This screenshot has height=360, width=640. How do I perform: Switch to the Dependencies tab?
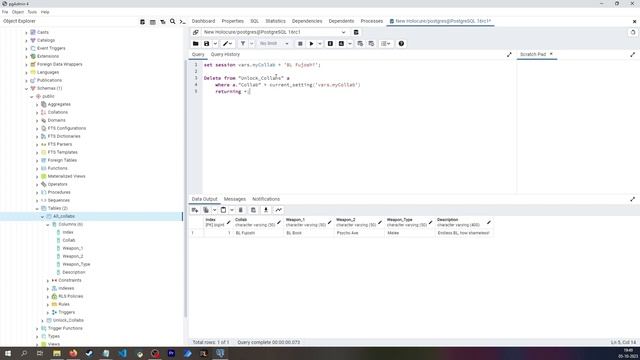[x=307, y=21]
